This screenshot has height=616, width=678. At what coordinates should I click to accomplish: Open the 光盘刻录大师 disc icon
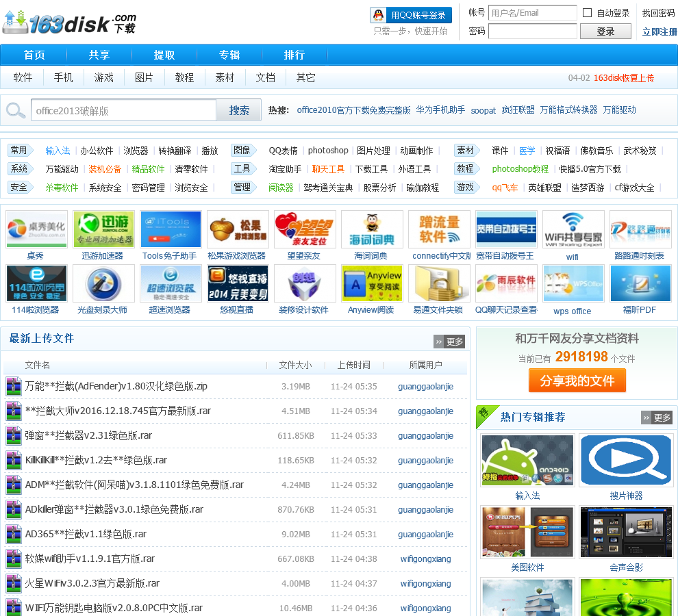click(x=104, y=283)
